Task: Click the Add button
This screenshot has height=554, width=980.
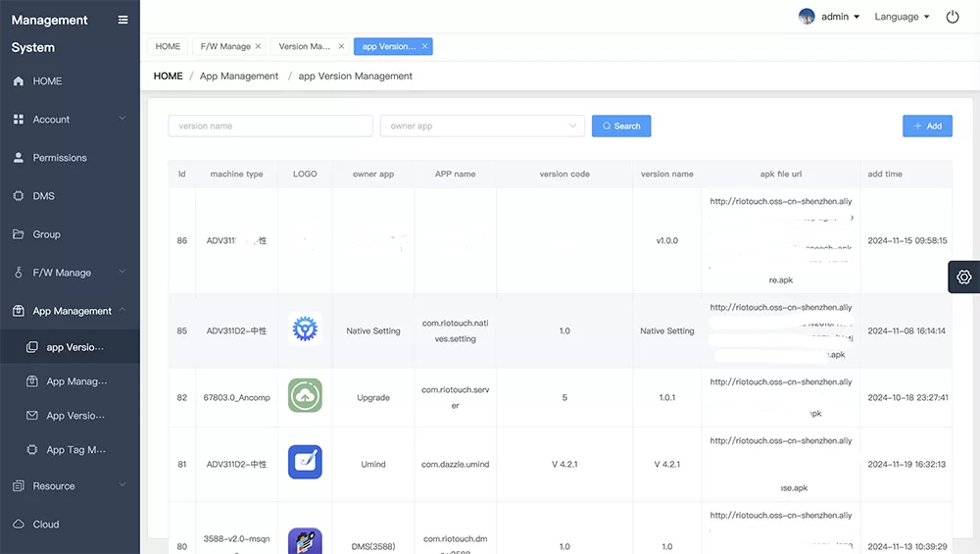Action: click(927, 126)
